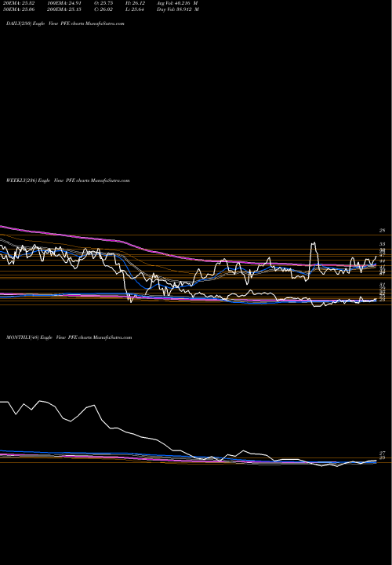This screenshot has width=392, height=565.
Task: Click the 28 price label on weekly chart
Action: (383, 230)
